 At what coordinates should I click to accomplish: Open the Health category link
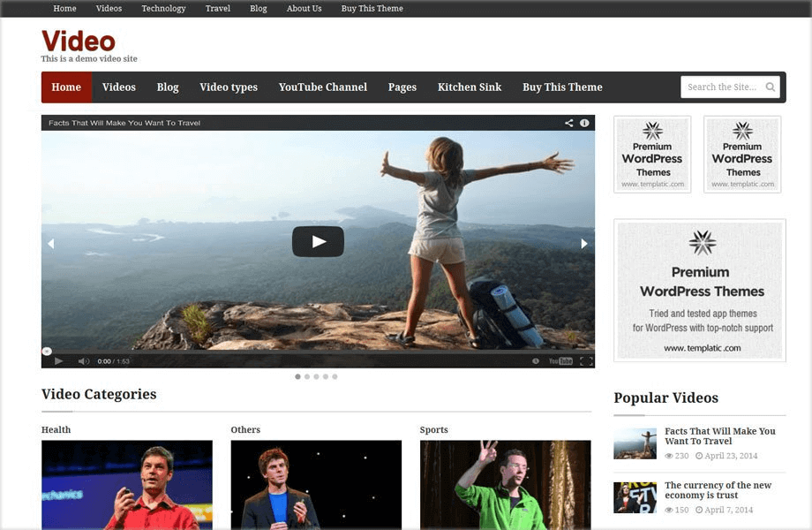pos(56,429)
